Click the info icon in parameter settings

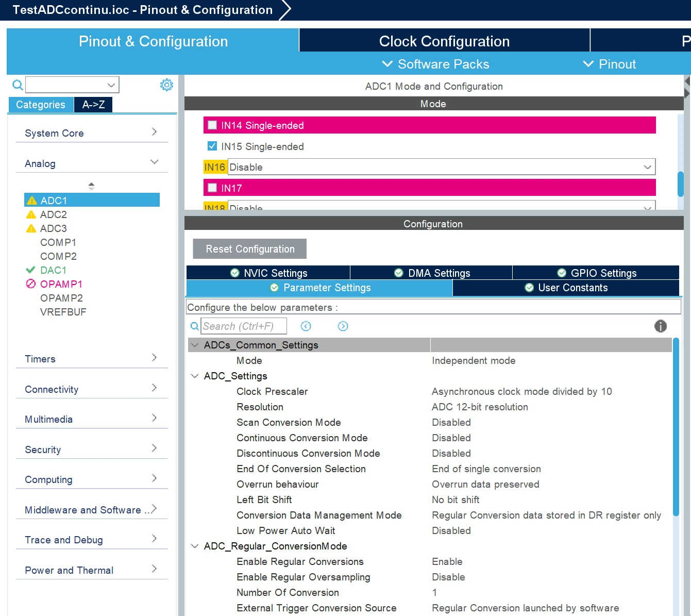coord(660,326)
